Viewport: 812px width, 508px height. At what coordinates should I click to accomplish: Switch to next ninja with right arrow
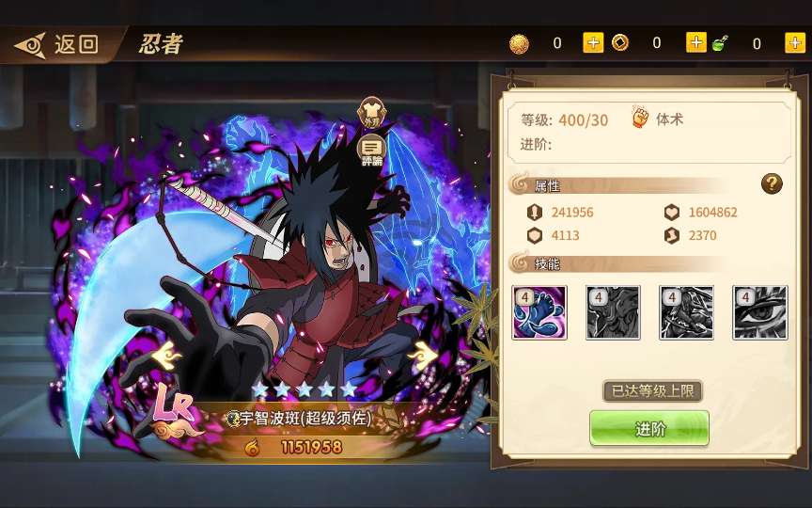422,357
